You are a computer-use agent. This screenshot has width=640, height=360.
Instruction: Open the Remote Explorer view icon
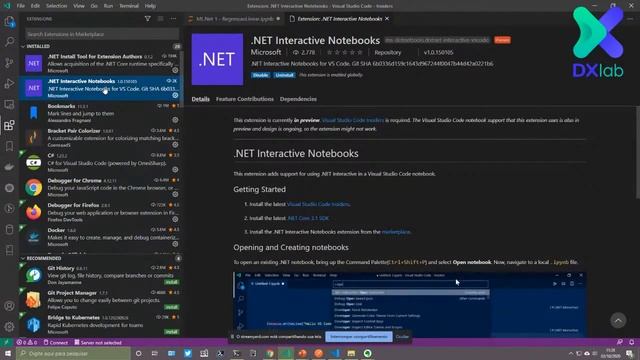pos(9,104)
